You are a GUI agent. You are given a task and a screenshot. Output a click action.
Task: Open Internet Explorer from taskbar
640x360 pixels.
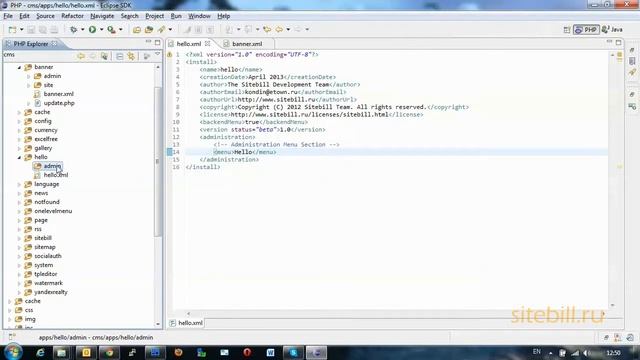pyautogui.click(x=40, y=352)
